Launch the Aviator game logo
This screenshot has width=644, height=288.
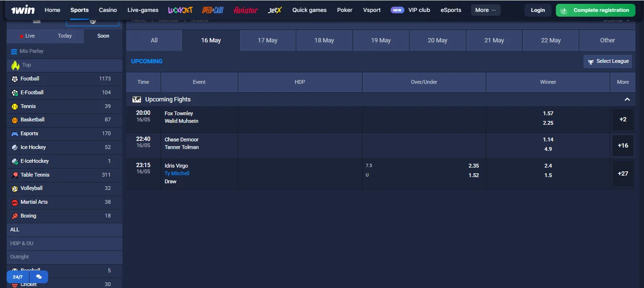tap(246, 10)
